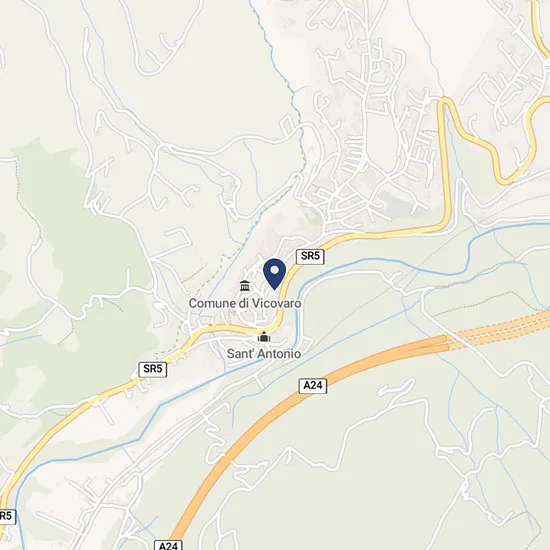Click the partially cut-off SR5 shield at map edge
The width and height of the screenshot is (550, 550).
[7, 516]
